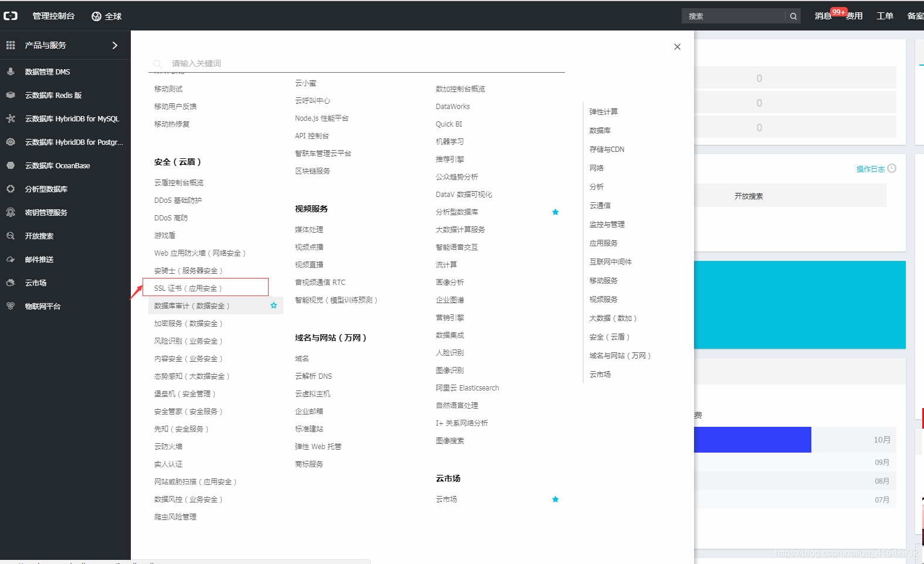The height and width of the screenshot is (564, 924).
Task: Jump to 存储与CDN category in the index
Action: pyautogui.click(x=607, y=149)
